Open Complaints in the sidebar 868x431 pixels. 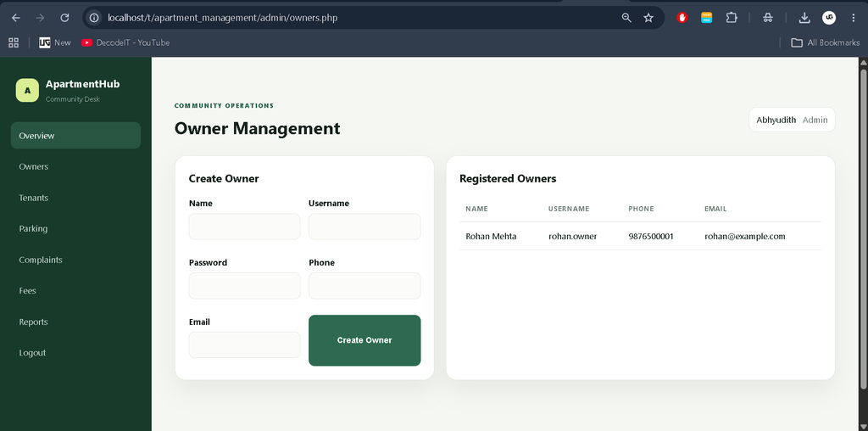(75, 260)
